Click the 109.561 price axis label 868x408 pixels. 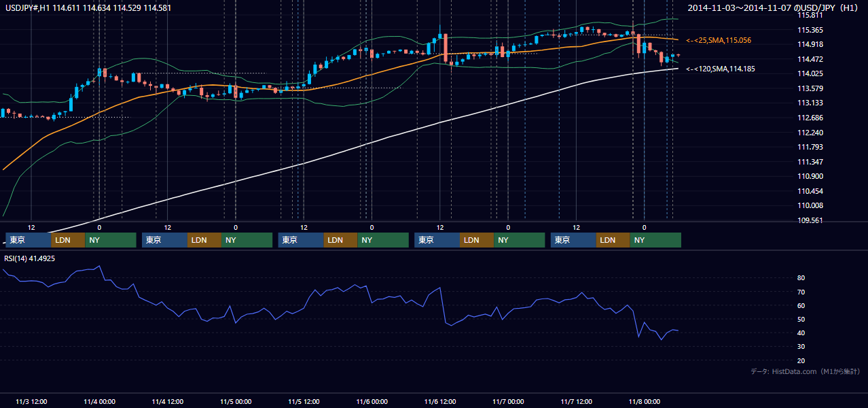pos(810,220)
